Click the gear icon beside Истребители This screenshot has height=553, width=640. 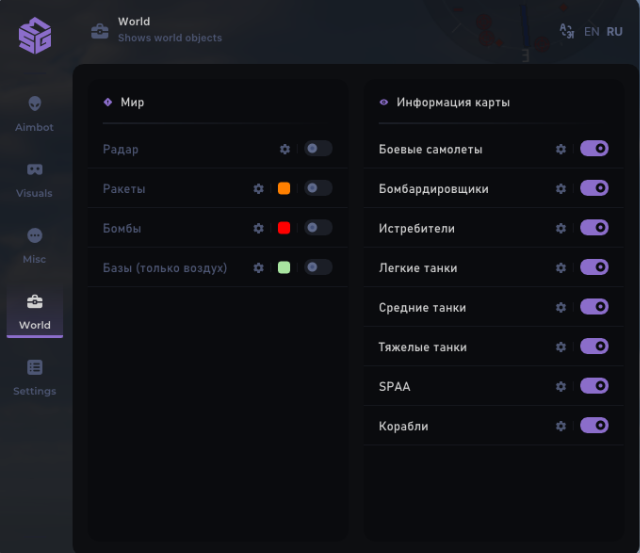click(561, 228)
